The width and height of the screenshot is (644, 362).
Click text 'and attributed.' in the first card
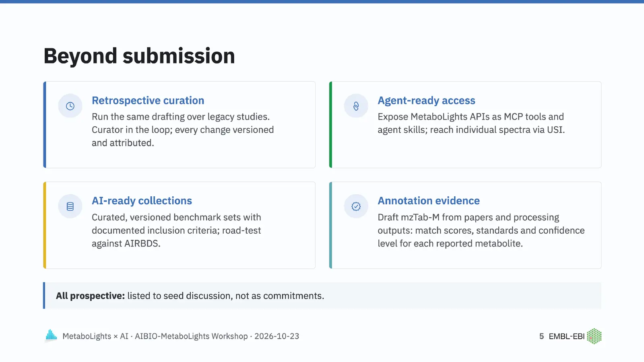[123, 143]
